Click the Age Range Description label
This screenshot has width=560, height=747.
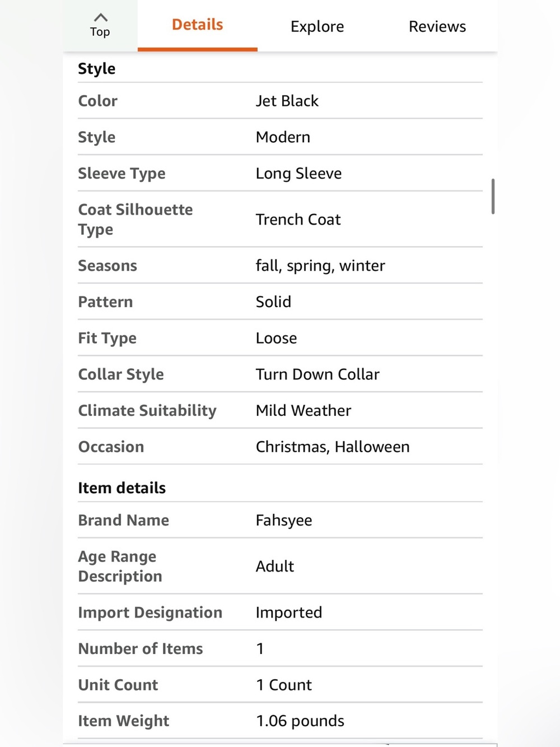pyautogui.click(x=120, y=567)
